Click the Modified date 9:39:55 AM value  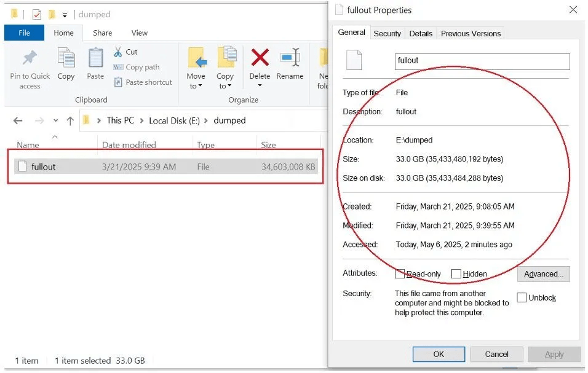pos(455,226)
